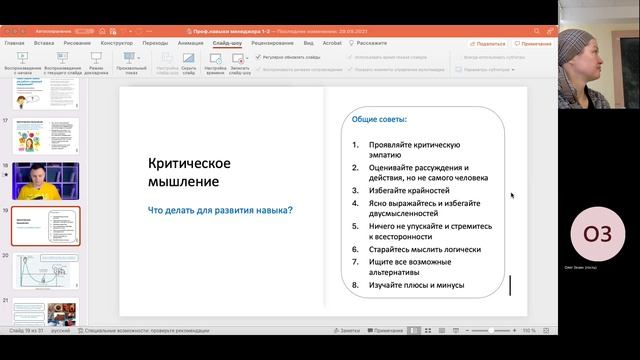Click the Save icon in title bar

click(113, 31)
